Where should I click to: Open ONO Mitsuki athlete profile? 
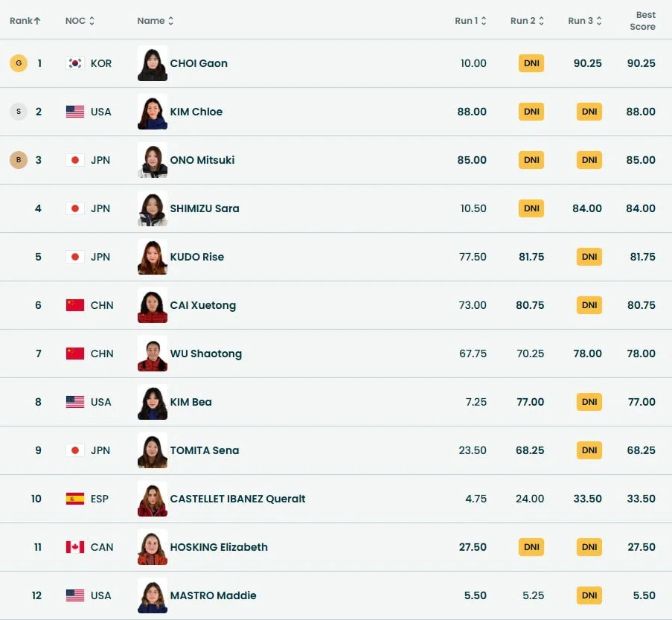[202, 160]
